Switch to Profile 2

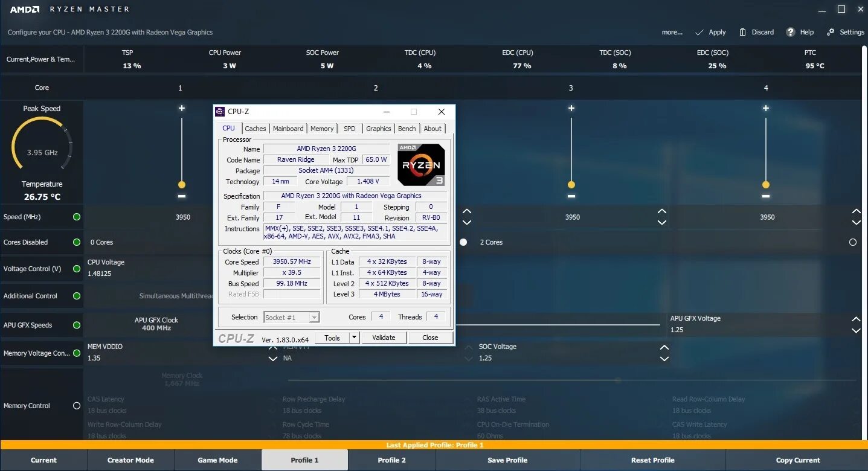(392, 460)
